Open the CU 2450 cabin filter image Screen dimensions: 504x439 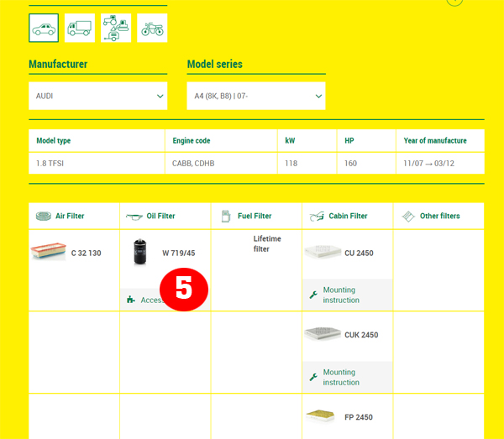(x=323, y=252)
